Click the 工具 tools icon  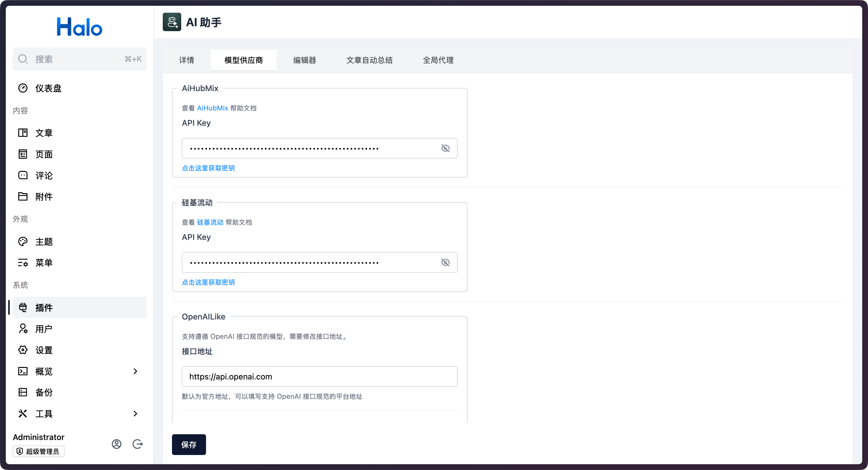(x=23, y=413)
